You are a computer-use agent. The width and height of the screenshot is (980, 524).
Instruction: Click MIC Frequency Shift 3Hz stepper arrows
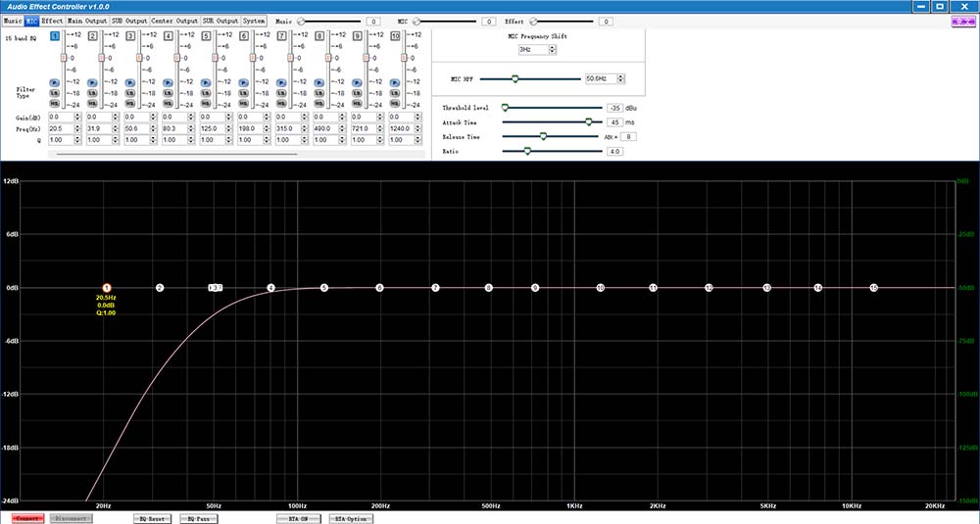pyautogui.click(x=553, y=49)
